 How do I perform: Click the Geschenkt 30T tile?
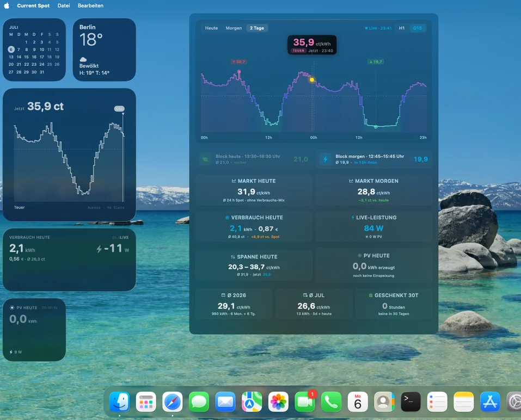[x=394, y=304]
